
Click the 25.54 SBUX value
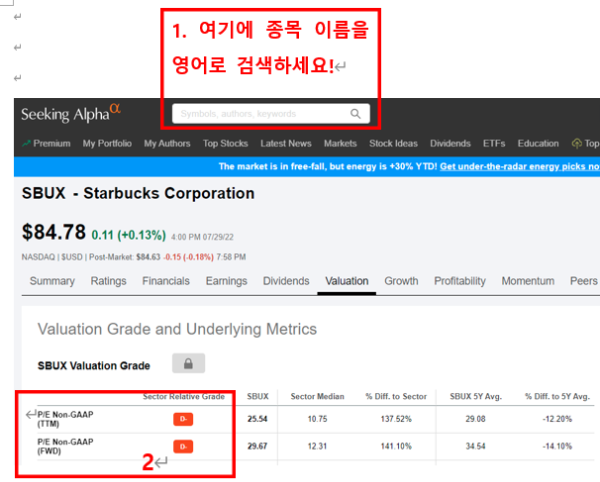click(x=257, y=419)
